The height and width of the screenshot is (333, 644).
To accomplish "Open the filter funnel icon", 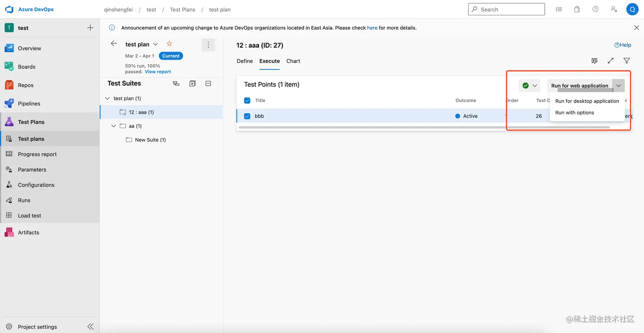I will pyautogui.click(x=627, y=61).
